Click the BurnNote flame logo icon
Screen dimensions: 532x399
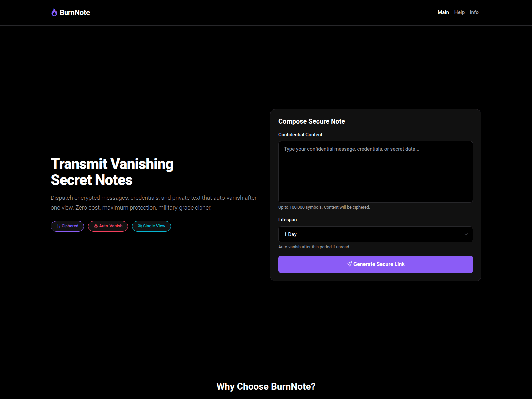[x=54, y=12]
